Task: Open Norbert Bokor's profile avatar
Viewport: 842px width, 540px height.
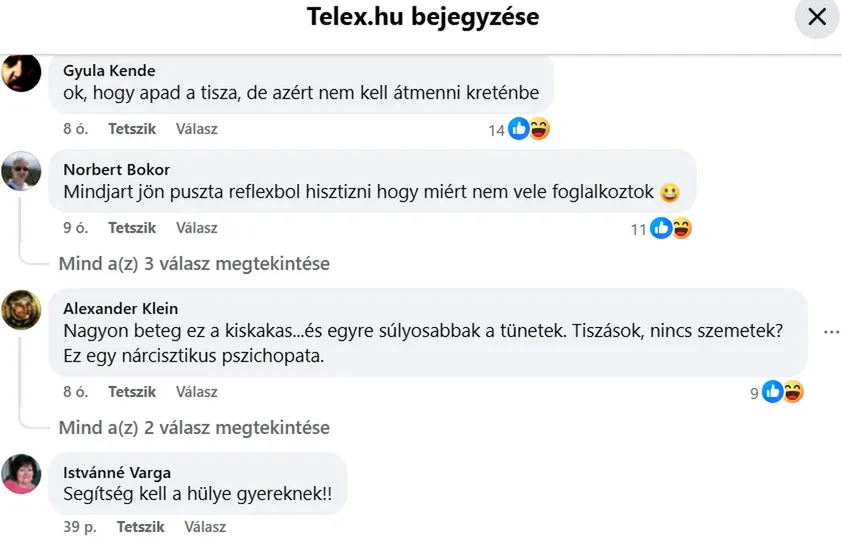Action: (x=21, y=172)
